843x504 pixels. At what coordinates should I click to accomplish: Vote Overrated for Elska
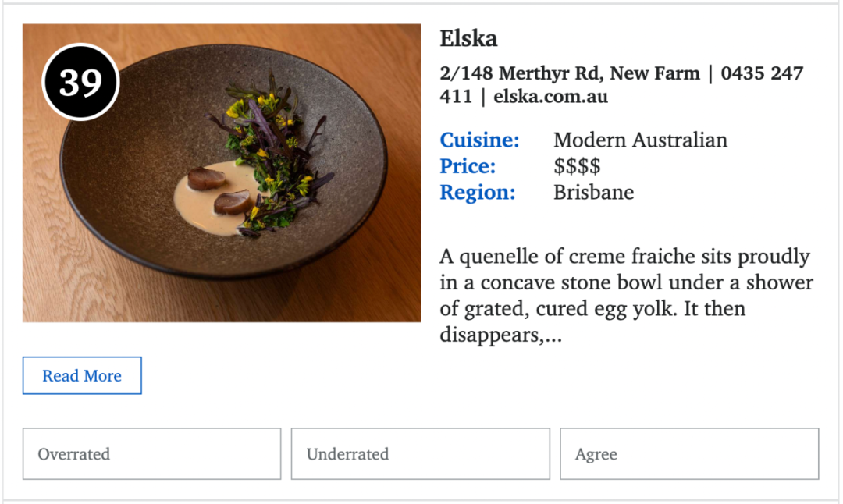click(151, 454)
